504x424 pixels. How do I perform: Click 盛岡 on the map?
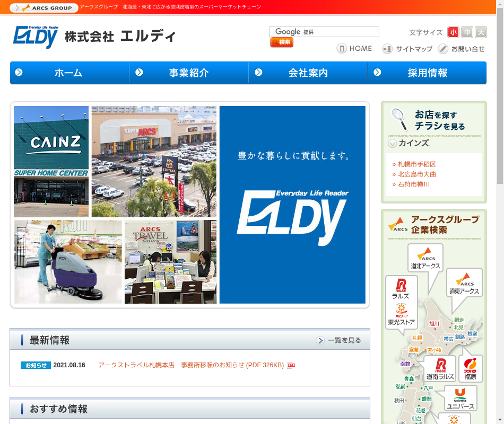[427, 399]
